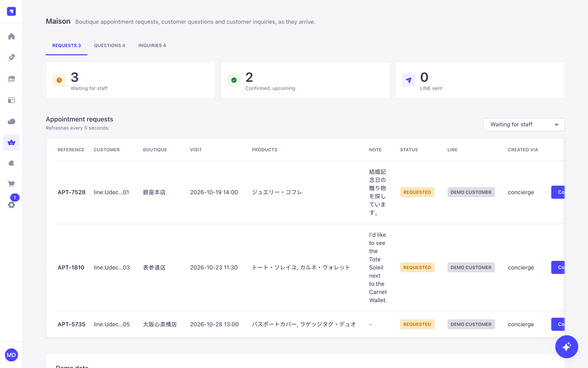This screenshot has height=368, width=588.
Task: Click the blue button in APT-5735 row
Action: [558, 324]
